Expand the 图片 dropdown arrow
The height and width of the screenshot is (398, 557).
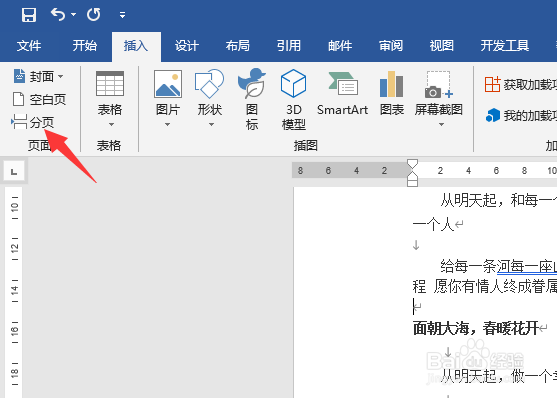pos(167,124)
